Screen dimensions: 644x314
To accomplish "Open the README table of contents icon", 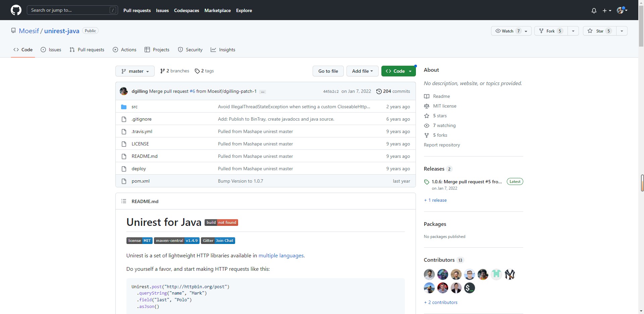I will pyautogui.click(x=124, y=201).
